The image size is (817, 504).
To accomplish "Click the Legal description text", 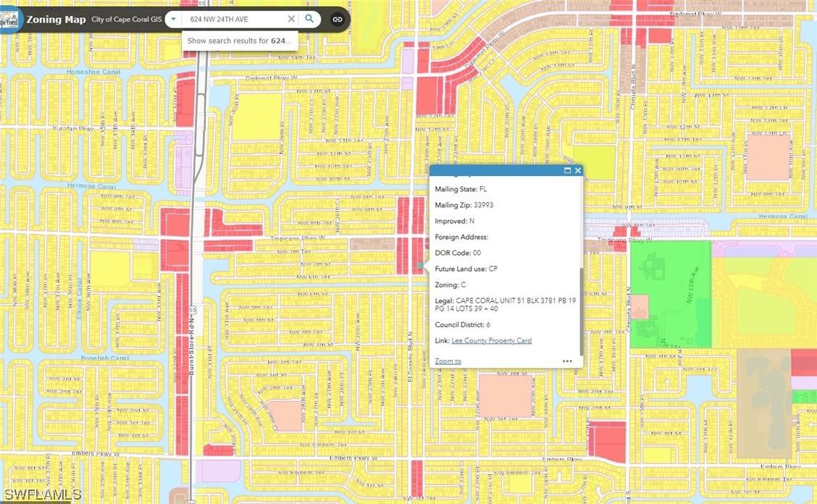I will [506, 304].
